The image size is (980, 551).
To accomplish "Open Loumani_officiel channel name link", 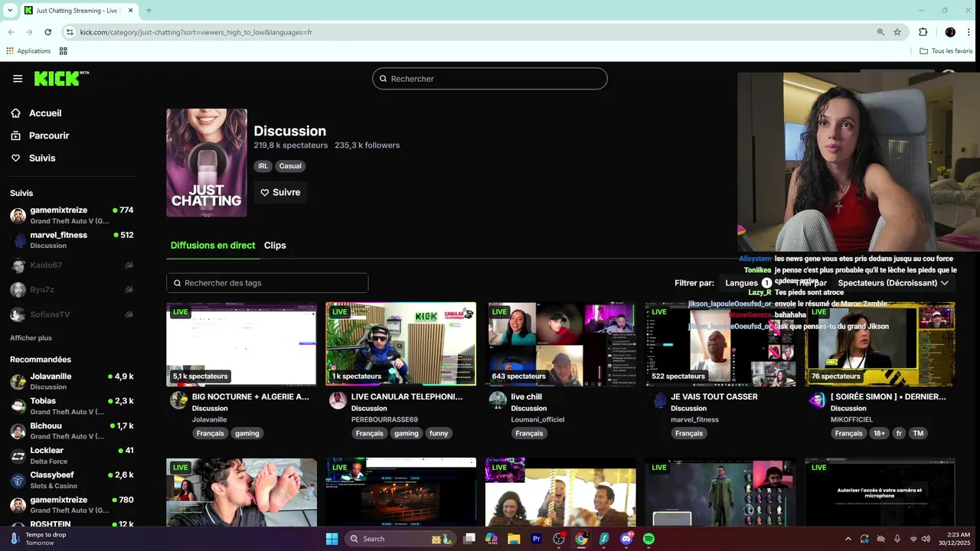I will click(x=537, y=419).
